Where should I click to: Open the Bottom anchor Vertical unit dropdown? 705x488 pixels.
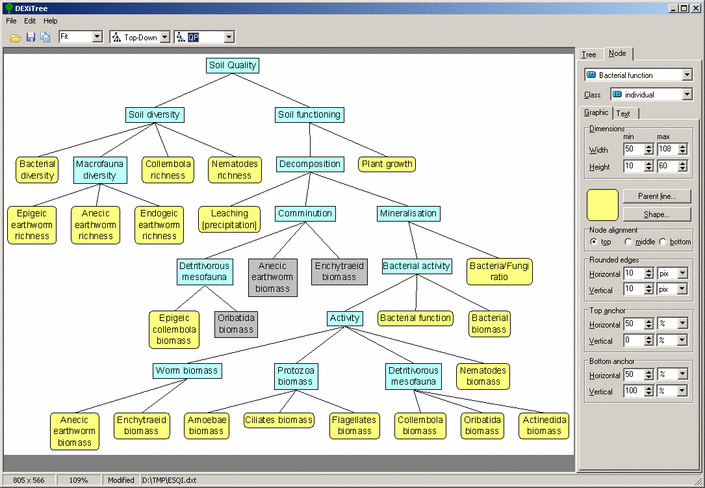click(x=683, y=391)
